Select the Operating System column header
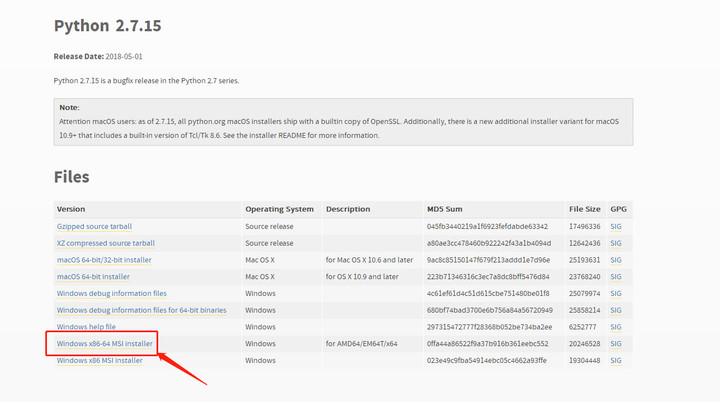This screenshot has width=720, height=402. (279, 209)
